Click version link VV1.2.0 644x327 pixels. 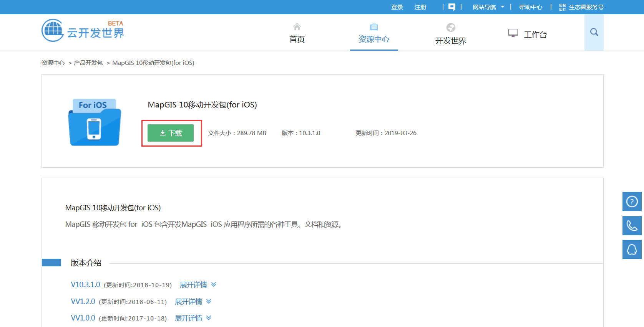tap(83, 301)
